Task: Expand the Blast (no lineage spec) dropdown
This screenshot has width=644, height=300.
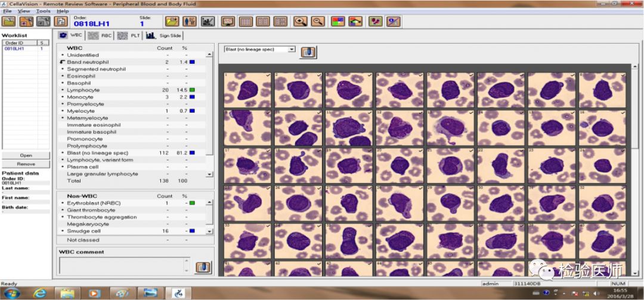Action: click(292, 49)
